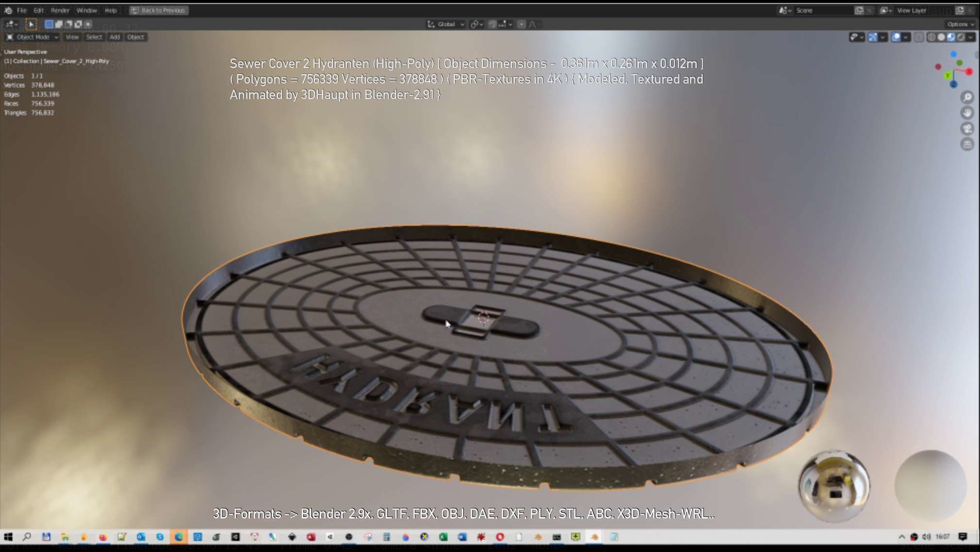Toggle the snap magnet icon
The height and width of the screenshot is (552, 980).
(492, 24)
